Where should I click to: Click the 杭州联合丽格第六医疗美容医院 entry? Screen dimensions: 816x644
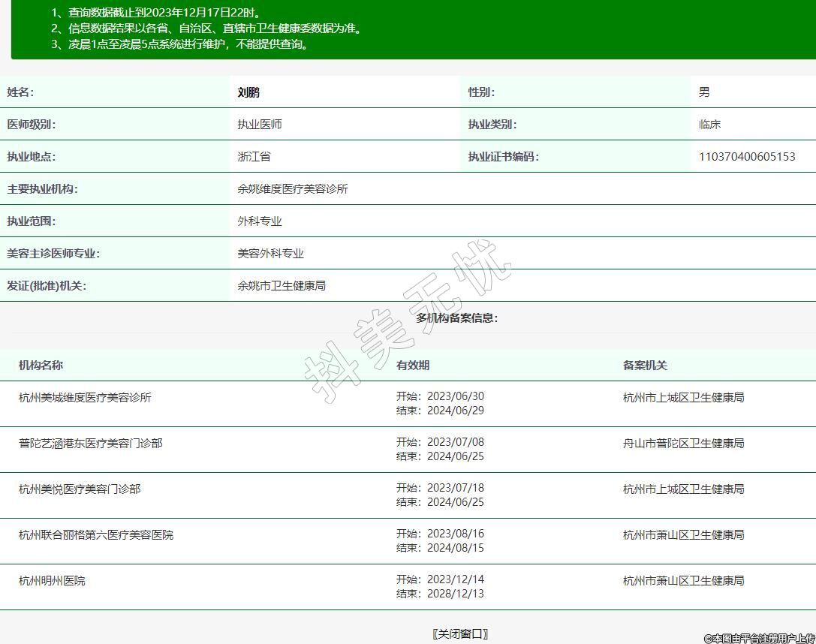[x=96, y=534]
